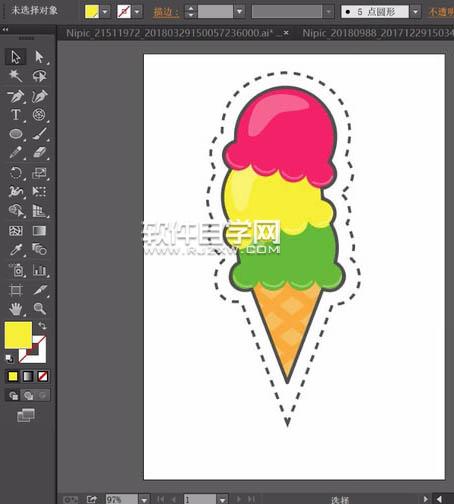Screen dimensions: 454x504
Task: Switch to Nipic_20180988 document tab
Action: pyautogui.click(x=378, y=33)
